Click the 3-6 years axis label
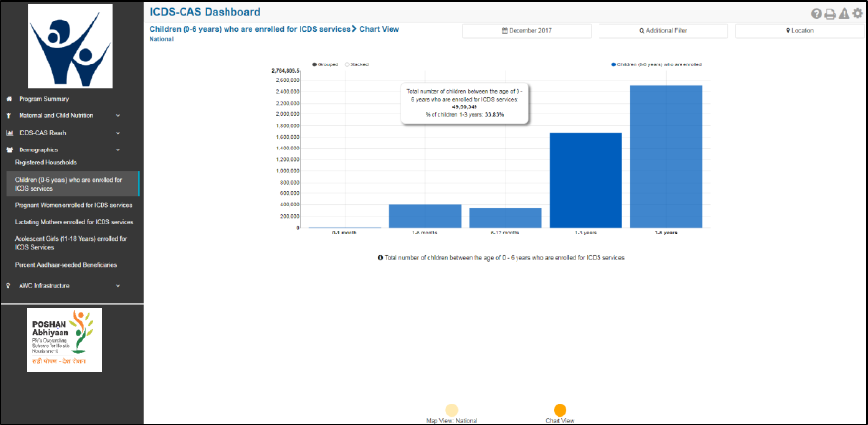The width and height of the screenshot is (868, 425). click(666, 233)
